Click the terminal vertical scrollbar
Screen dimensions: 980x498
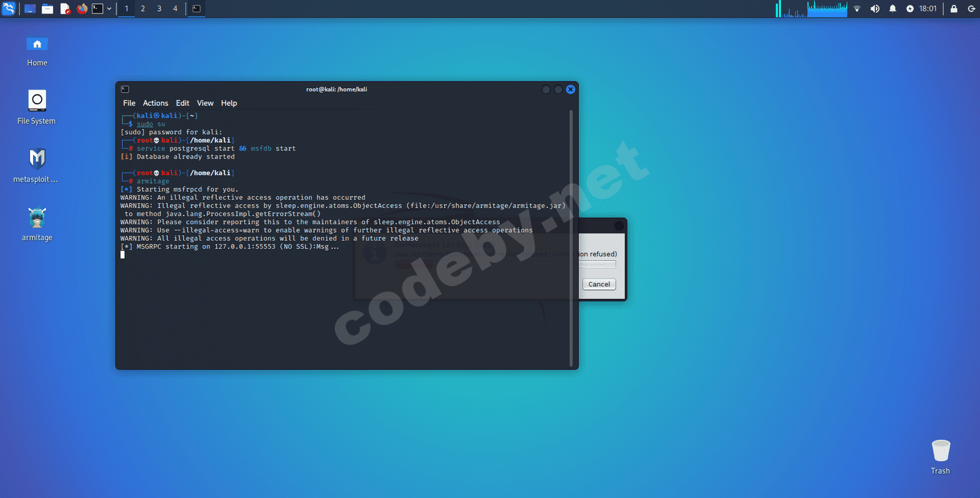click(571, 238)
